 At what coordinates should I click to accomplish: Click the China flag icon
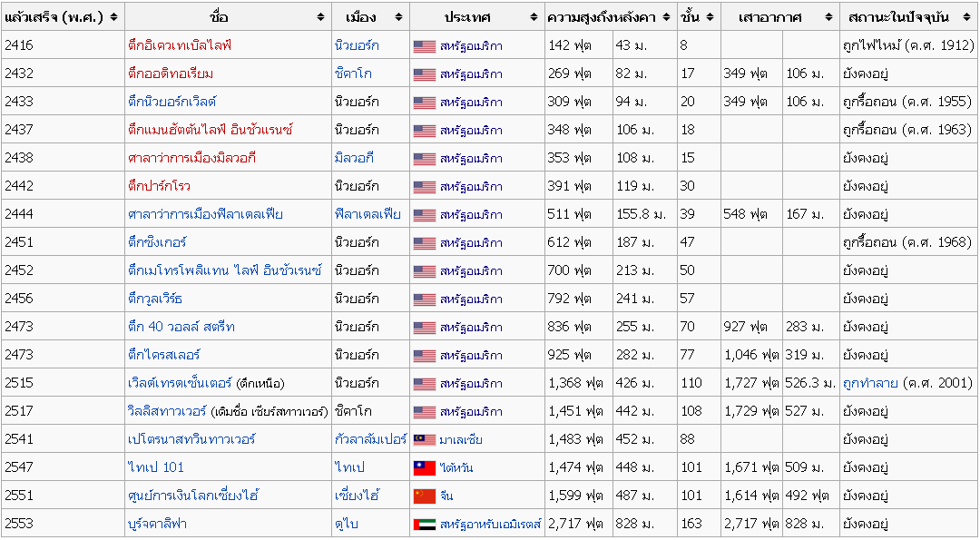pyautogui.click(x=424, y=496)
